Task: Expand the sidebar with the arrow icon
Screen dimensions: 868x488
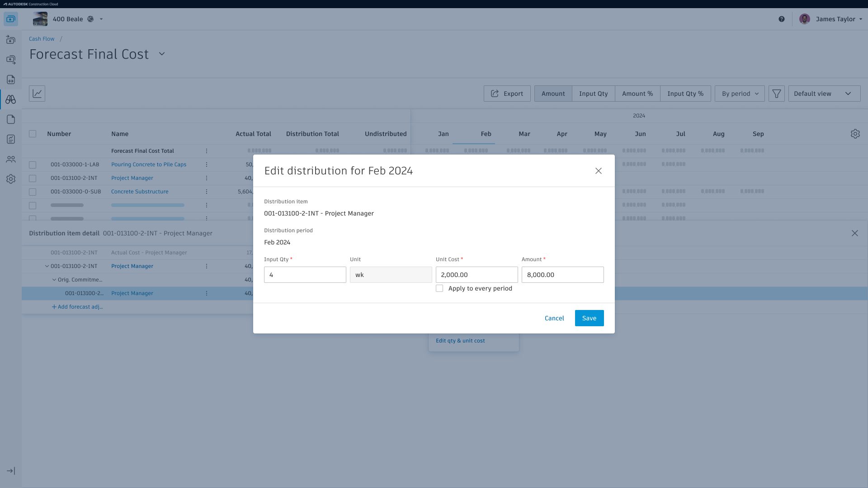Action: 11,471
